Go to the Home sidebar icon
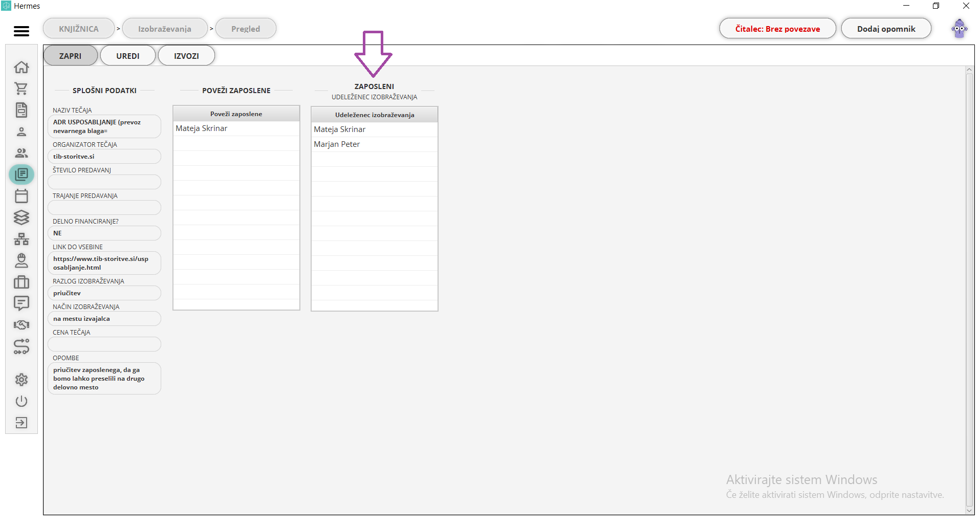The width and height of the screenshot is (980, 525). click(x=21, y=67)
